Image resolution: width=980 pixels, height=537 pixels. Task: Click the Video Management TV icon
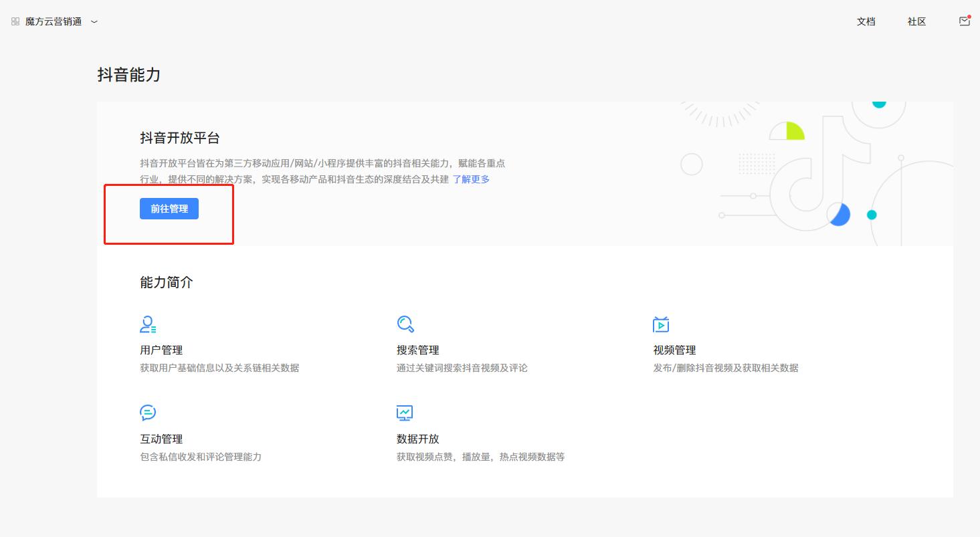tap(661, 324)
